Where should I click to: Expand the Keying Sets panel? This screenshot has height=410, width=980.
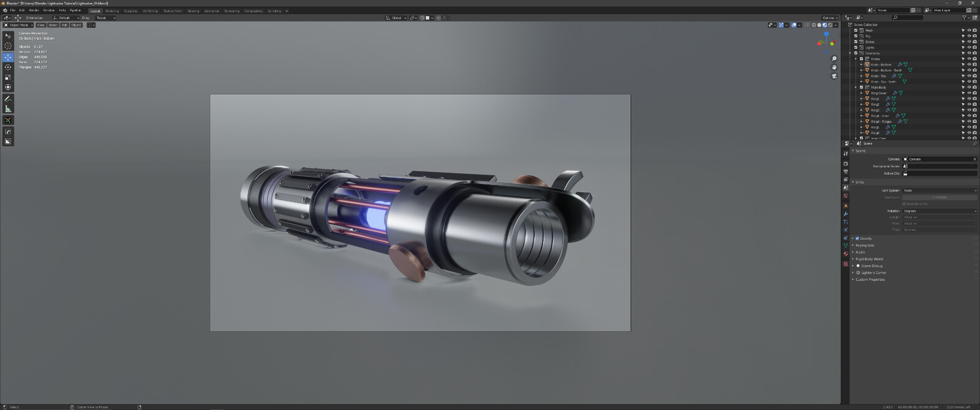click(853, 245)
